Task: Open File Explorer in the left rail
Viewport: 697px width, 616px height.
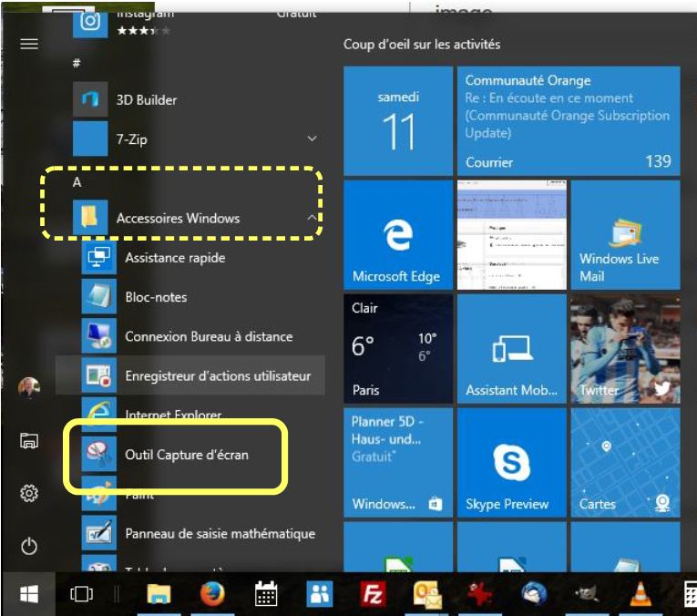Action: [29, 441]
